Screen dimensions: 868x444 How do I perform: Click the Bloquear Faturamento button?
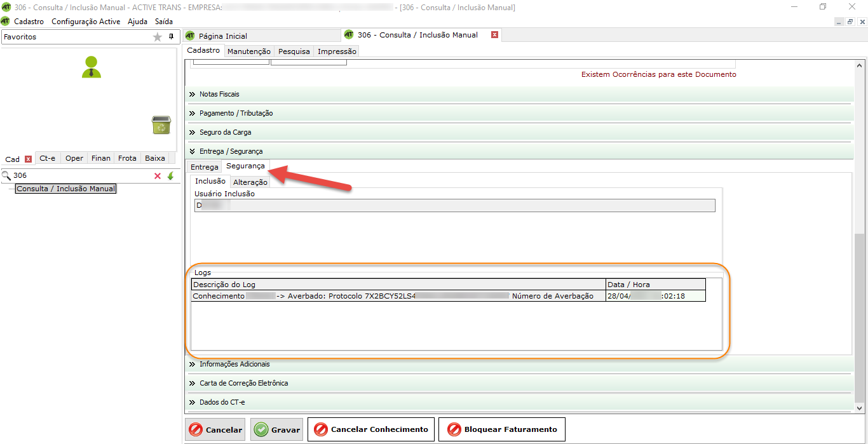tap(502, 429)
